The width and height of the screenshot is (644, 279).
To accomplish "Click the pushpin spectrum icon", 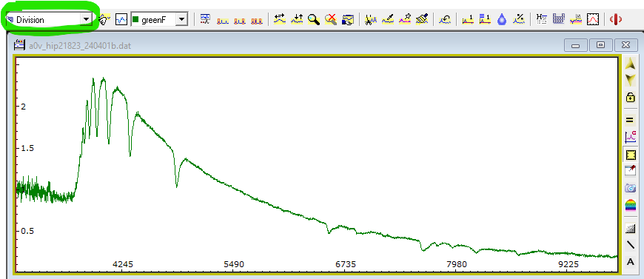I will [405, 19].
